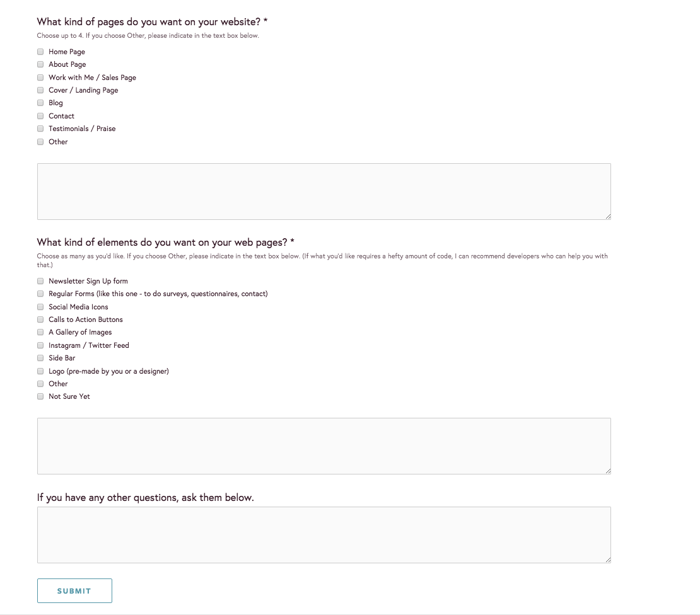
Task: Check the Home Page checkbox
Action: coord(40,52)
